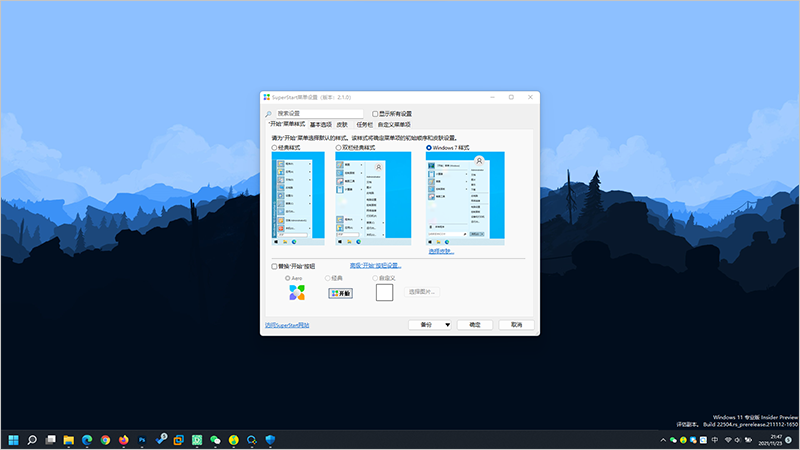Switch to the 基本选项 tab
This screenshot has height=450, width=800.
tap(320, 124)
